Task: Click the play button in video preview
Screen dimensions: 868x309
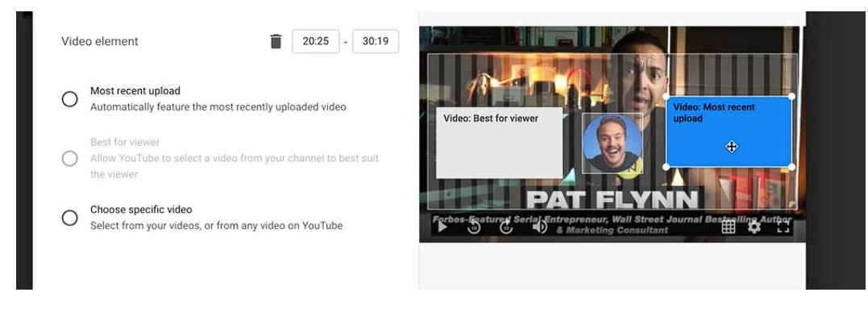Action: click(x=442, y=227)
